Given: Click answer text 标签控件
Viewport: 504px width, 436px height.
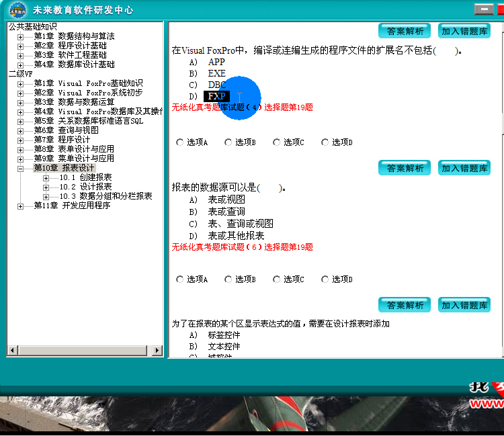Looking at the screenshot, I should click(x=224, y=335).
